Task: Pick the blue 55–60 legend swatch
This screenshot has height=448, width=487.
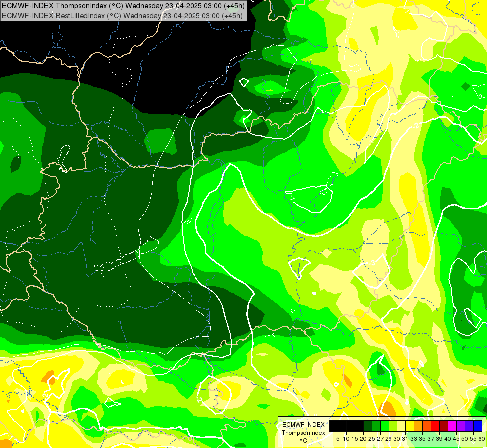Action: pyautogui.click(x=478, y=426)
